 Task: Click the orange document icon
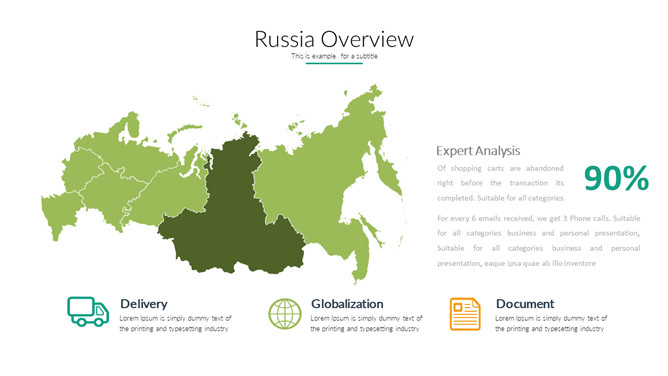[465, 314]
